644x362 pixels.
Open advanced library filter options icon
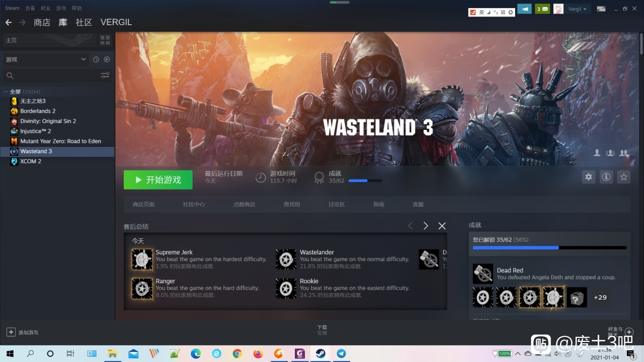pos(105,75)
